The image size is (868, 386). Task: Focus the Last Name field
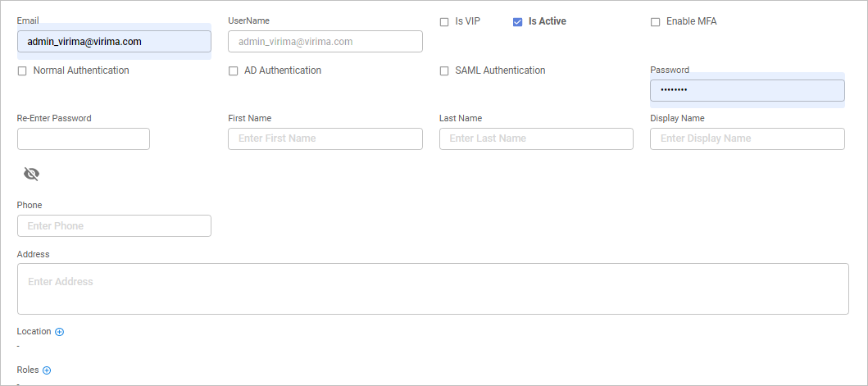(x=536, y=139)
